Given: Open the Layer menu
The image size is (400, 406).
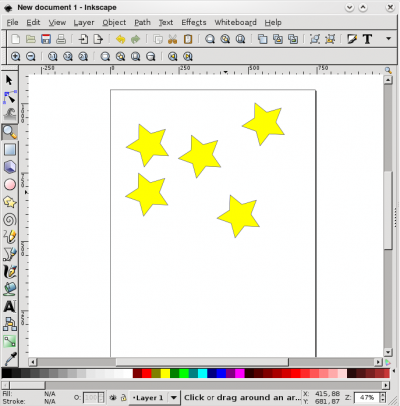Looking at the screenshot, I should coord(84,22).
